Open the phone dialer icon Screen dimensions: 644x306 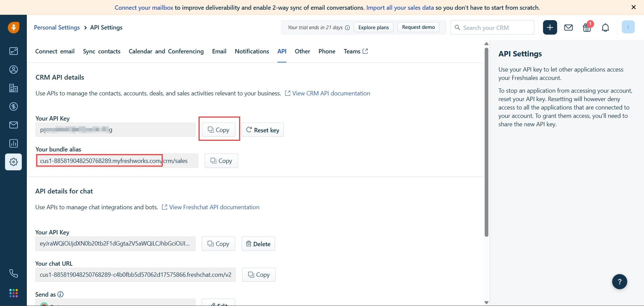[13, 273]
